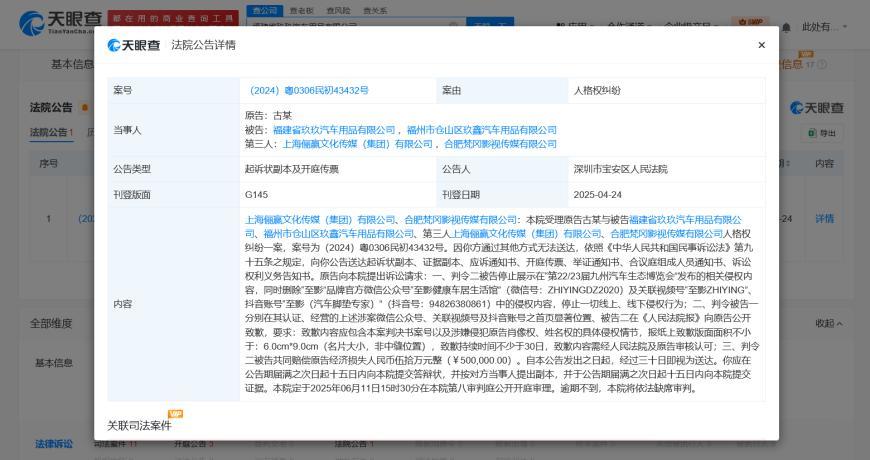Click the blue search button beside the search field
The height and width of the screenshot is (460, 870).
click(x=490, y=22)
